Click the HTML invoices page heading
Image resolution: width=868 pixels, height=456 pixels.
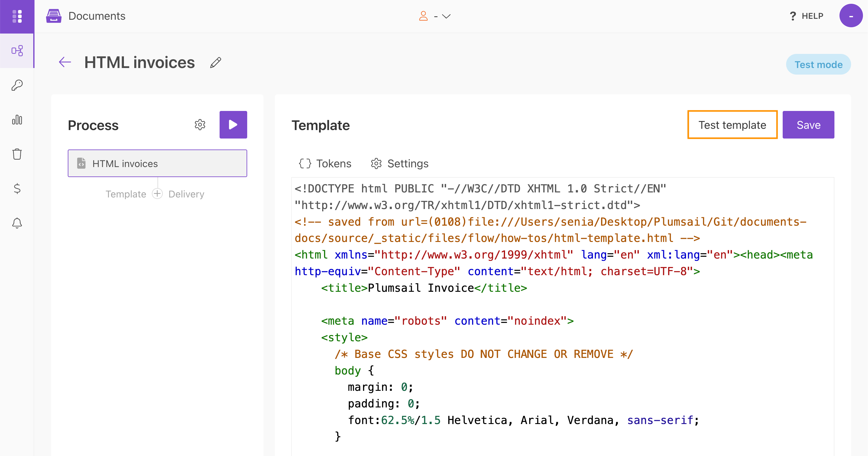pos(140,63)
